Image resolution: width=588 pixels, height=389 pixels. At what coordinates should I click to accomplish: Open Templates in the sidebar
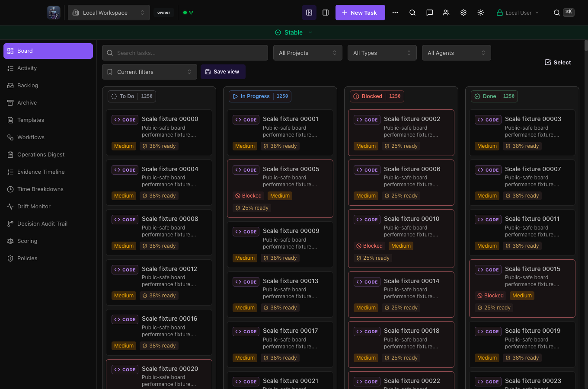point(48,120)
